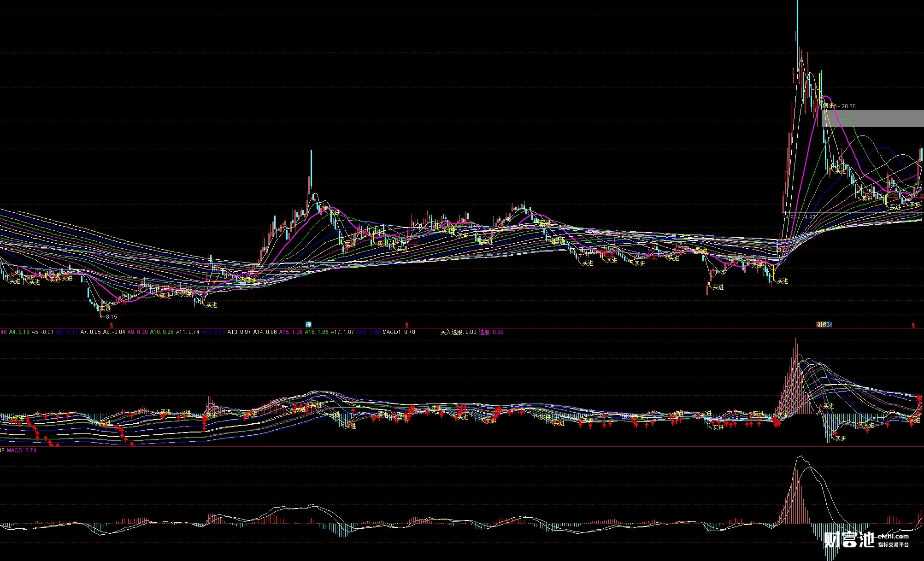Select the green A10: 0.26 parameter
The image size is (924, 561).
pos(162,332)
